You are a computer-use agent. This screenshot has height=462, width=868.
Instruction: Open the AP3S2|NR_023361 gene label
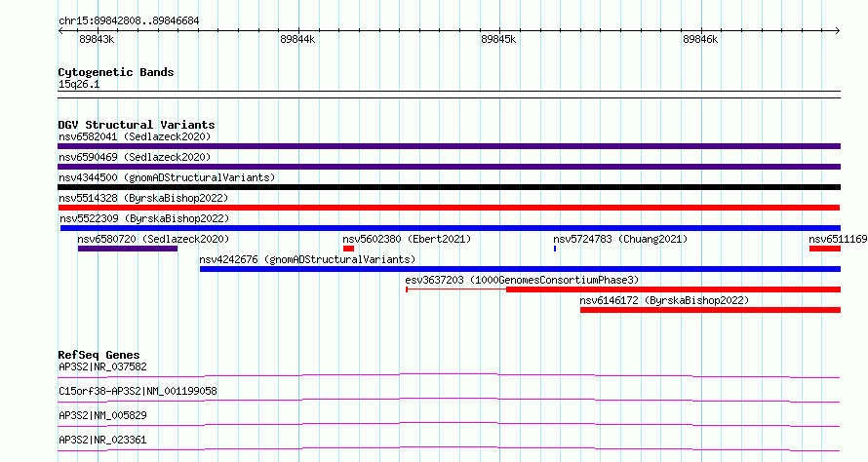click(103, 440)
